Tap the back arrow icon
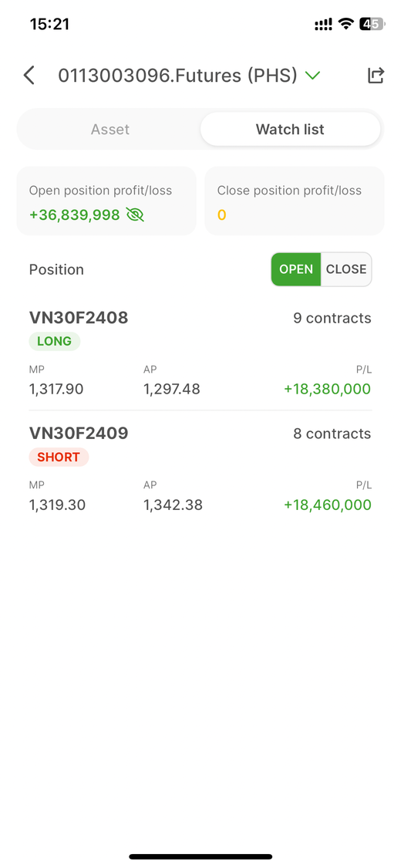The height and width of the screenshot is (868, 401). tap(29, 76)
